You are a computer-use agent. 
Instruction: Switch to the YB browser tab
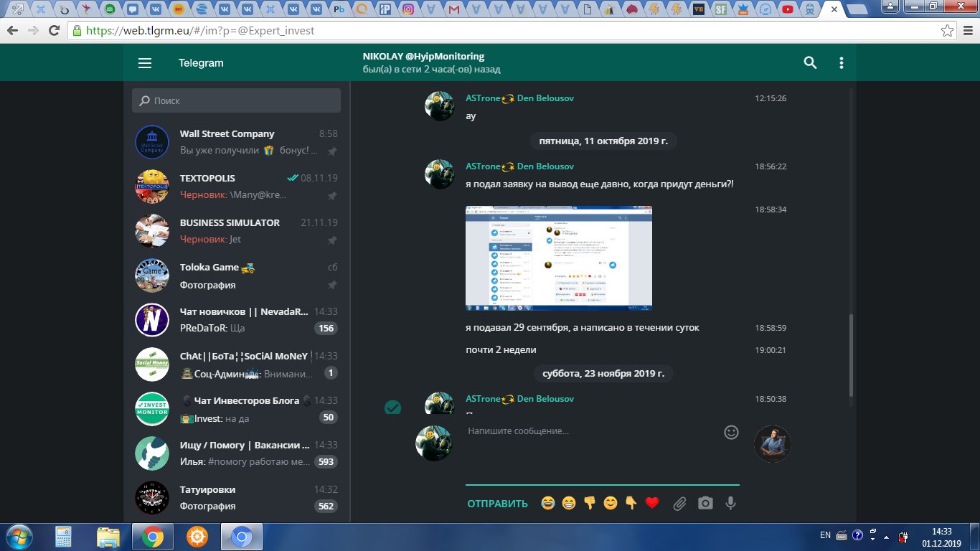(x=698, y=9)
